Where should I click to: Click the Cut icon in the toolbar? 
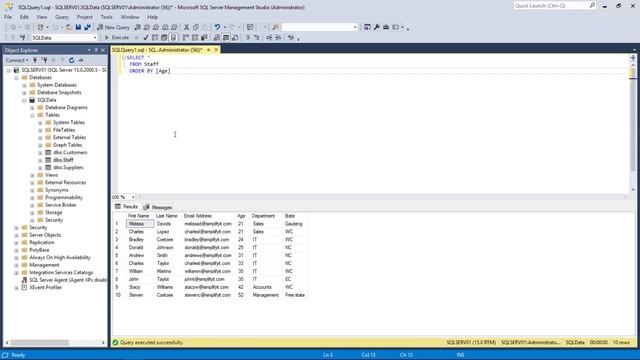coord(187,27)
